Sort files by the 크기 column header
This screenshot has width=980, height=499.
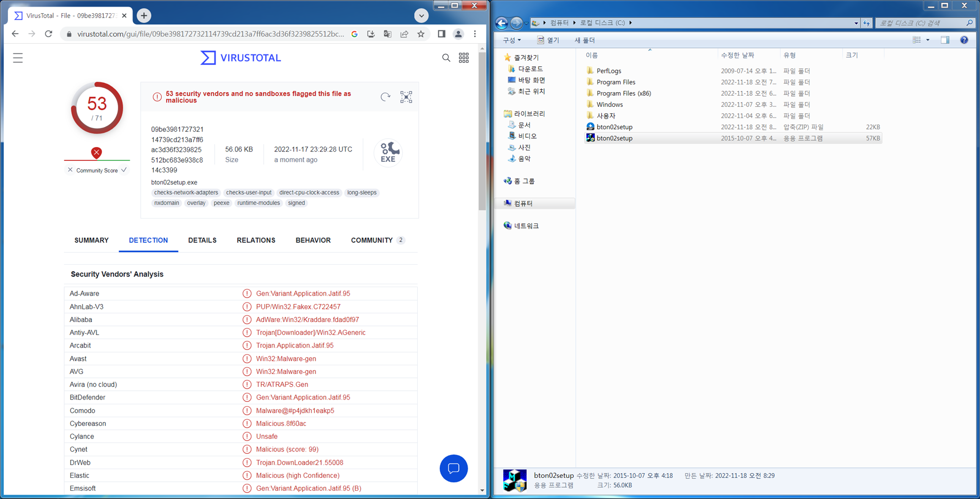pos(863,55)
